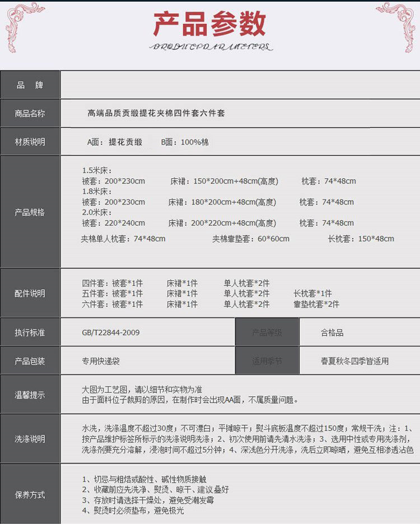Click the 春夏秋冬四季皆适用 season text
The image size is (420, 524).
(x=354, y=361)
